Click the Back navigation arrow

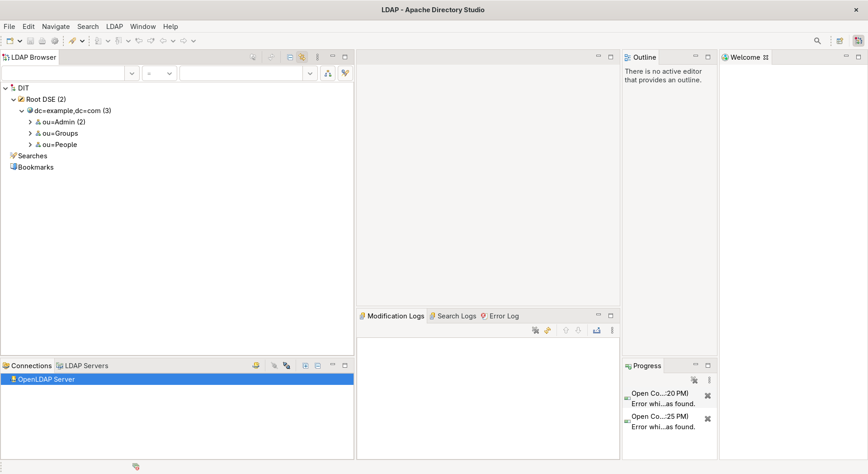pyautogui.click(x=163, y=41)
